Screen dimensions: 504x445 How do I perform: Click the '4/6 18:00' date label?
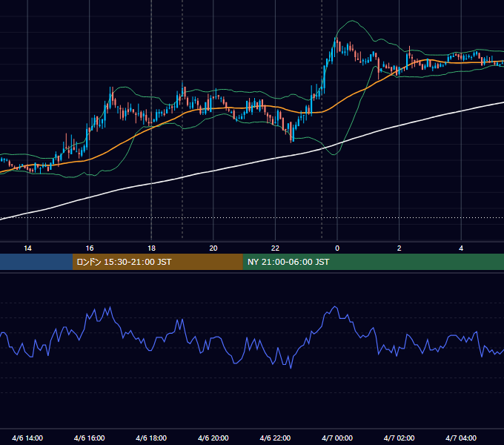click(151, 438)
